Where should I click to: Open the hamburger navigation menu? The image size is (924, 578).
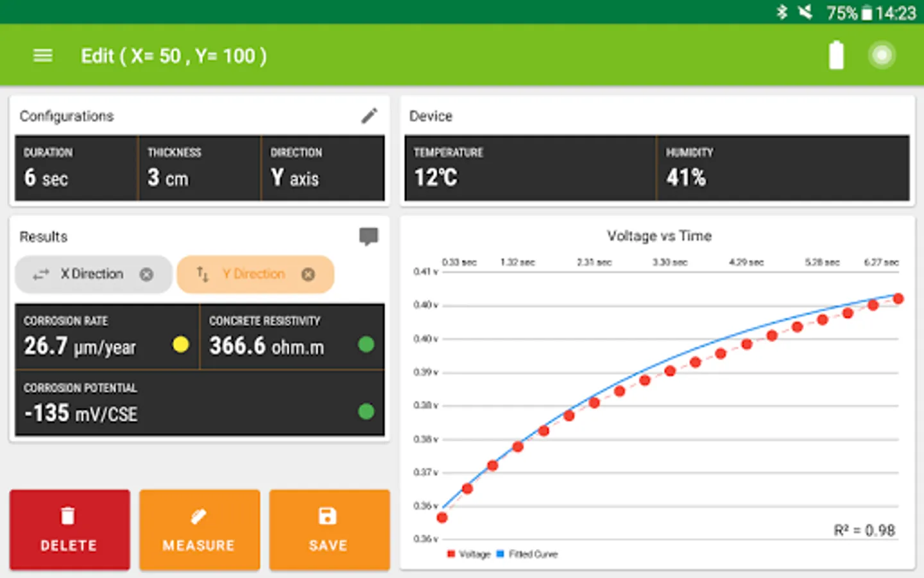click(43, 56)
